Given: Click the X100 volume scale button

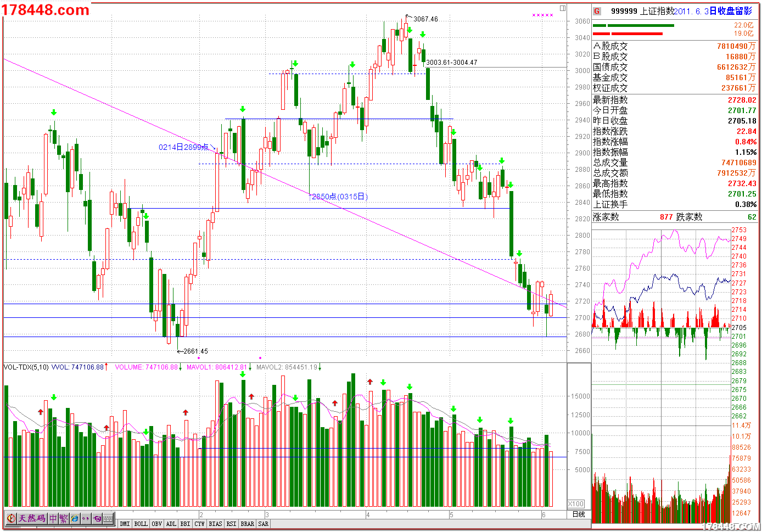Looking at the screenshot, I should 576,504.
